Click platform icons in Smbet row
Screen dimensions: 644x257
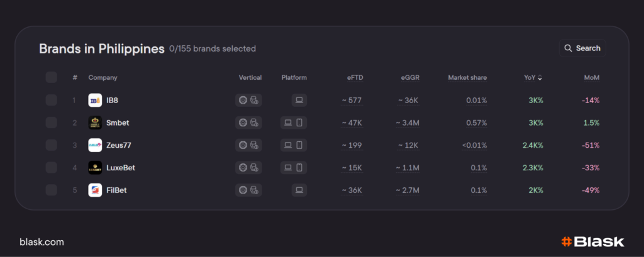click(x=294, y=123)
